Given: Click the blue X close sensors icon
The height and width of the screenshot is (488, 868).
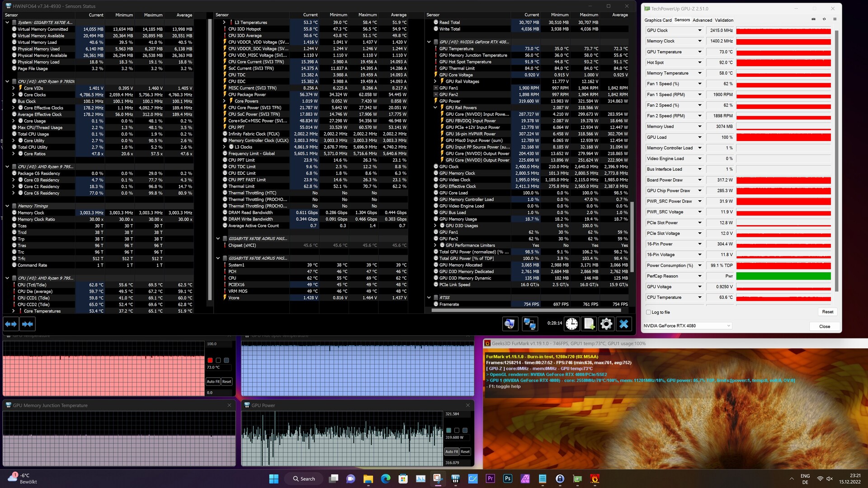Looking at the screenshot, I should pyautogui.click(x=624, y=324).
